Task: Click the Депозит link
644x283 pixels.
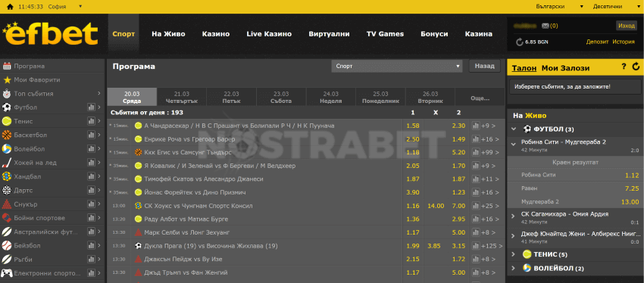Action: [597, 42]
